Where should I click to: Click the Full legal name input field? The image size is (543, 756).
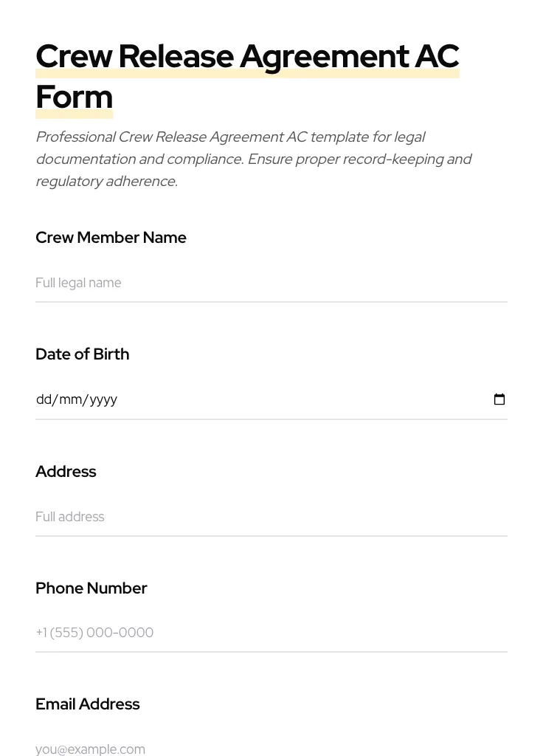pyautogui.click(x=271, y=283)
